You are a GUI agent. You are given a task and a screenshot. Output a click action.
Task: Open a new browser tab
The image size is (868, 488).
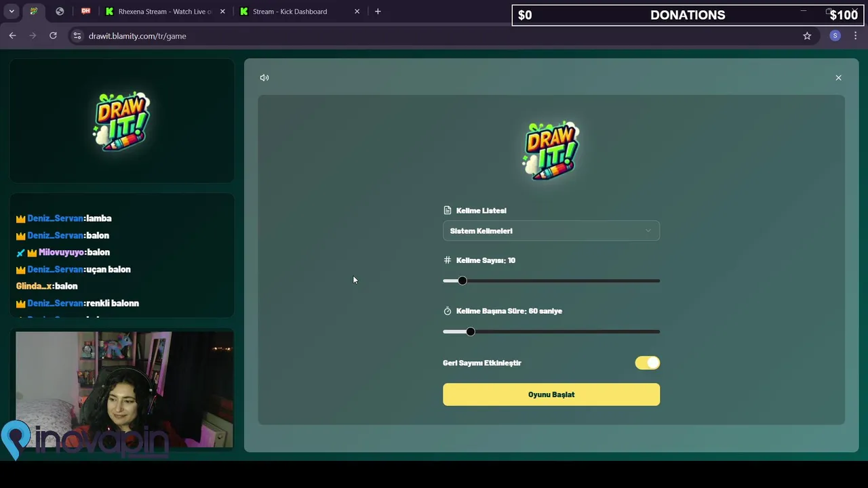point(378,12)
